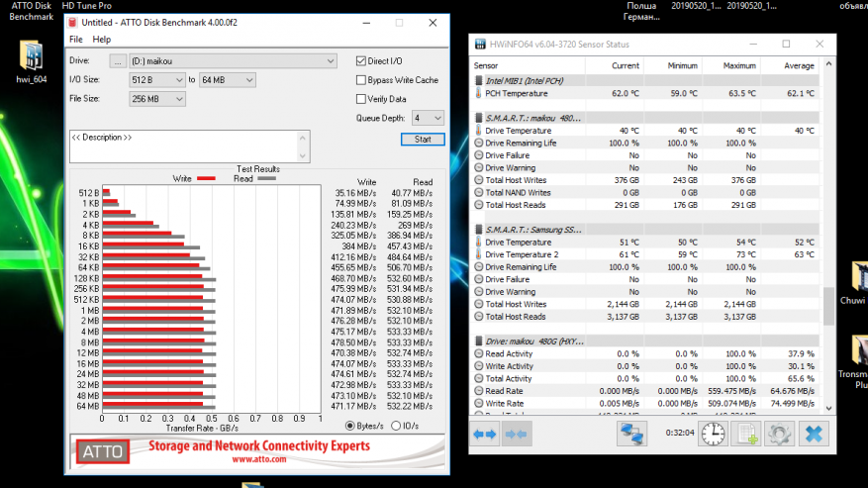
Task: Select the Bytes/s radio button
Action: [349, 426]
